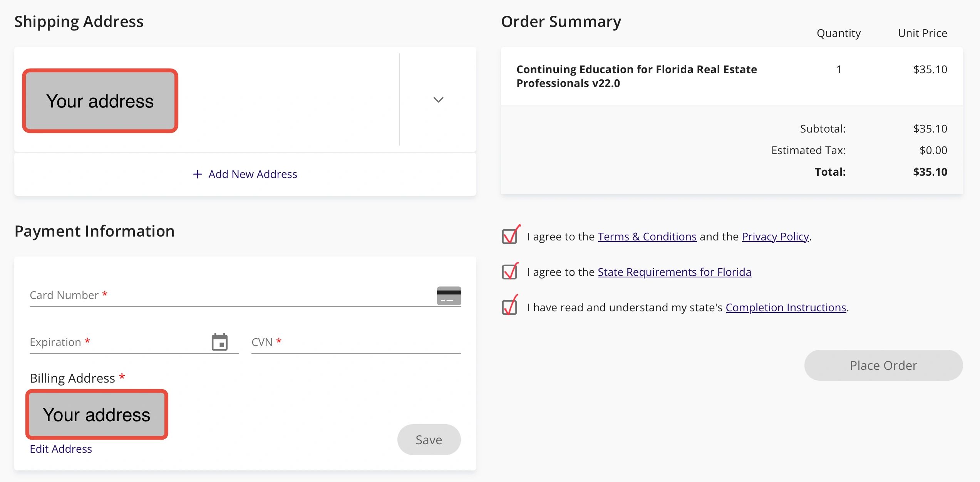This screenshot has height=482, width=980.
Task: Open the Privacy Policy link
Action: pos(775,236)
